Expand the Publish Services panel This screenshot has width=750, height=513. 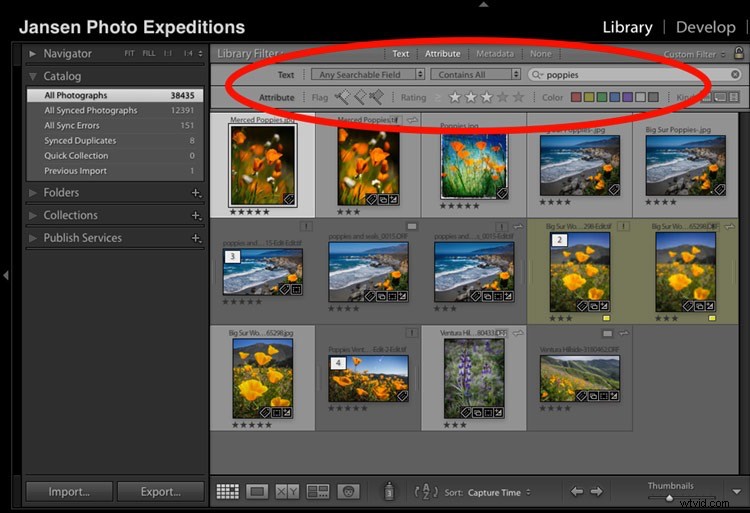pyautogui.click(x=33, y=238)
